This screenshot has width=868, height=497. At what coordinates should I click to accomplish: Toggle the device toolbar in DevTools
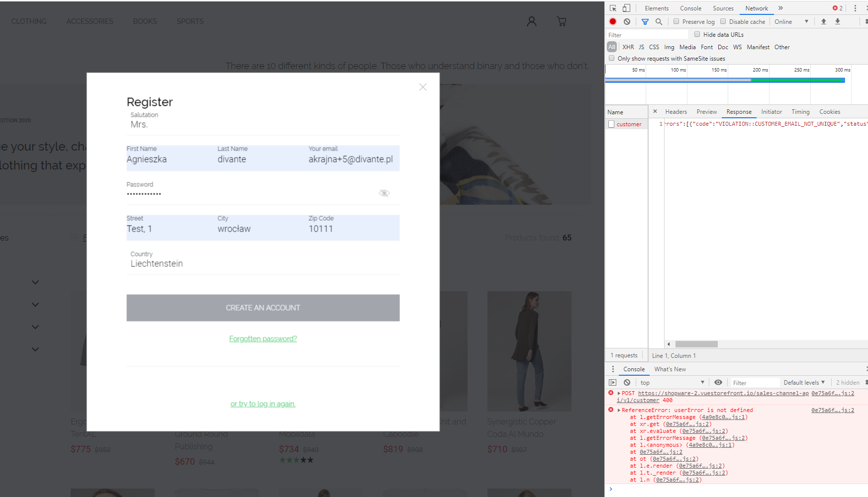tap(626, 8)
